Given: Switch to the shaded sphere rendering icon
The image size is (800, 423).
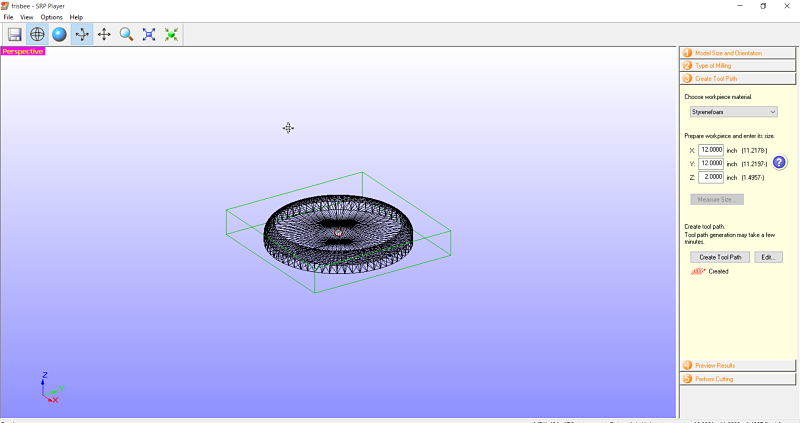Looking at the screenshot, I should pos(60,34).
